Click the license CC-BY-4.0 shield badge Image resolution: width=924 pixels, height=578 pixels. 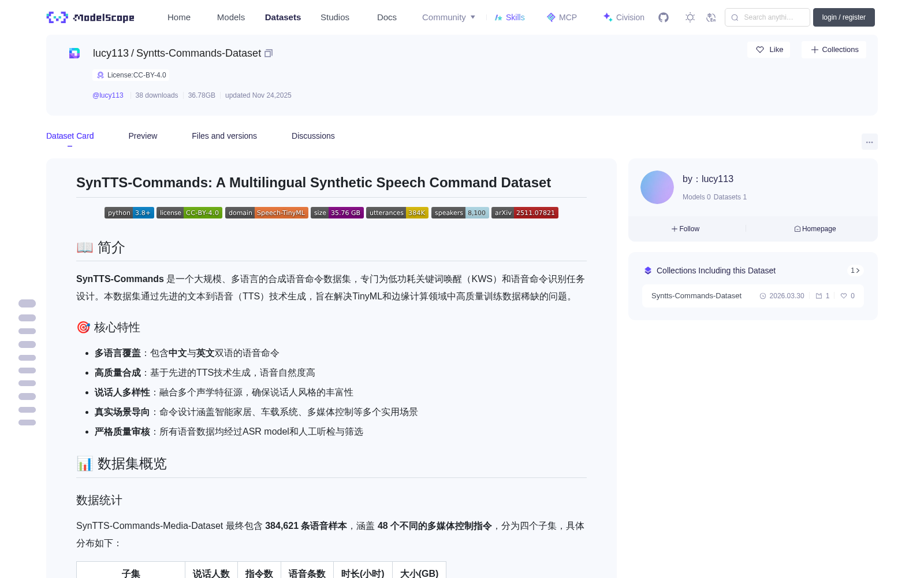(x=189, y=213)
